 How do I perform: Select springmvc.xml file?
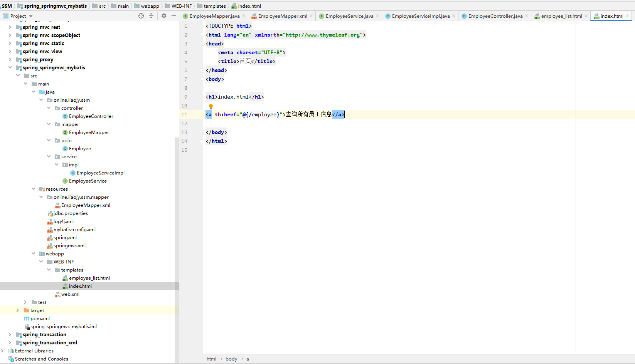(x=69, y=245)
